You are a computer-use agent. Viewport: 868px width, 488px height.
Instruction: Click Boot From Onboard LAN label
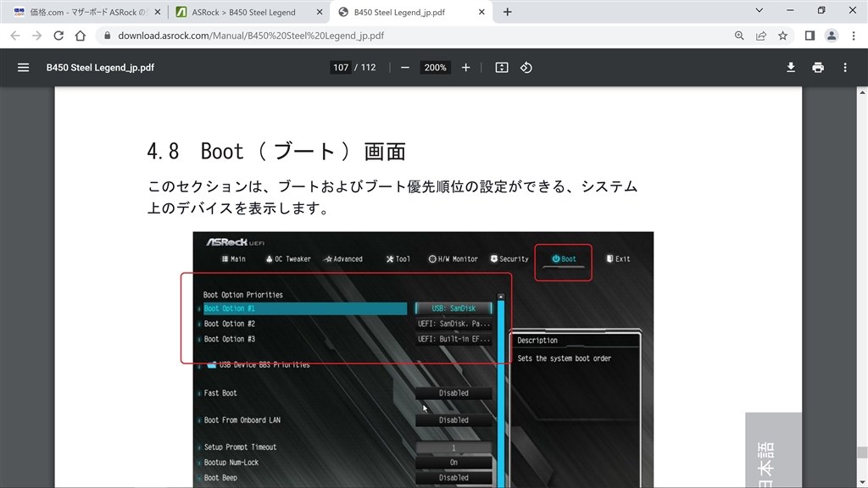click(x=242, y=420)
